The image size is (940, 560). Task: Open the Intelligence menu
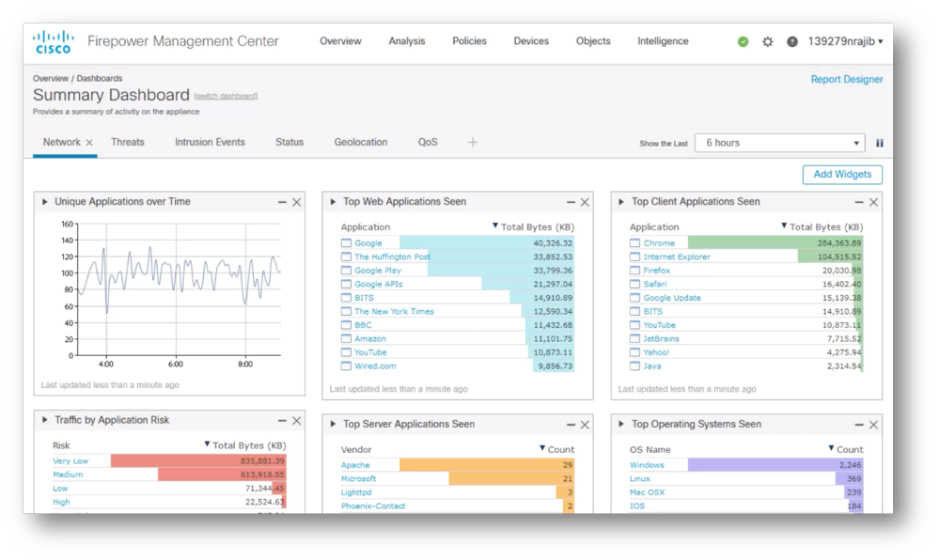[663, 41]
